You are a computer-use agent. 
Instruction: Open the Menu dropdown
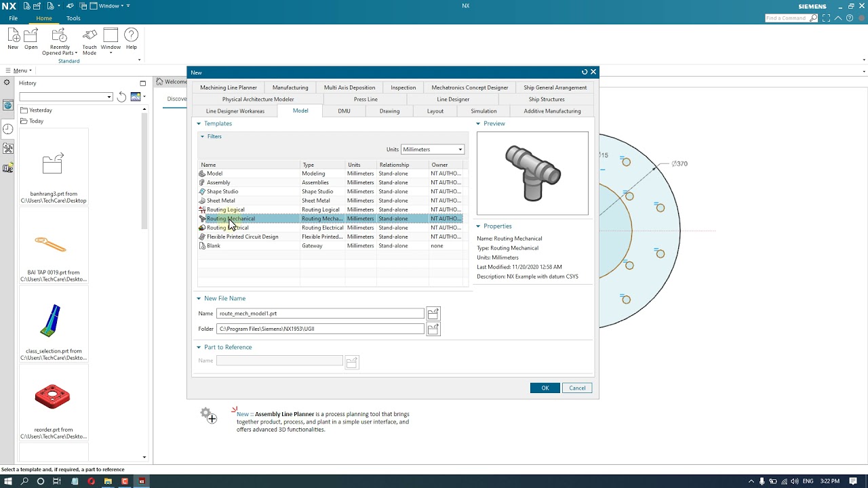click(x=18, y=70)
